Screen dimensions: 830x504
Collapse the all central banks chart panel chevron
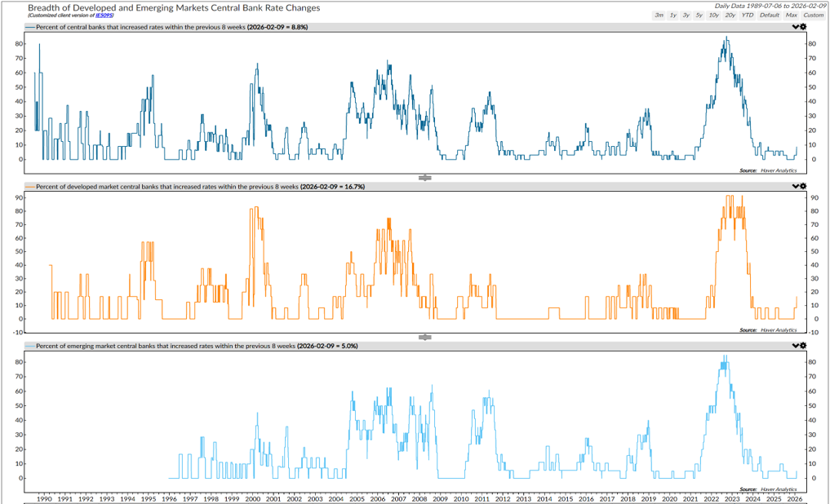(x=796, y=27)
